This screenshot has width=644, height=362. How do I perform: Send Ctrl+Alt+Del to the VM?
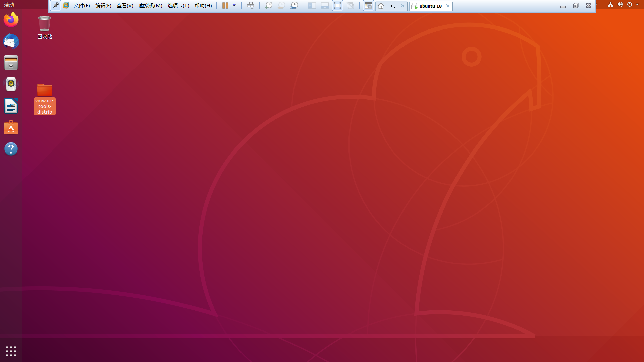(x=250, y=6)
